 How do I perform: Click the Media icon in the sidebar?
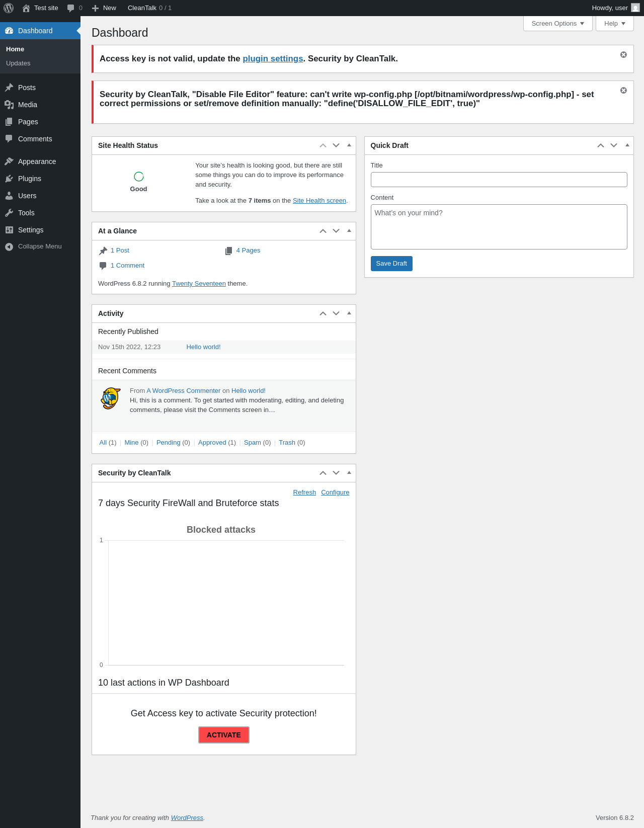click(x=9, y=105)
